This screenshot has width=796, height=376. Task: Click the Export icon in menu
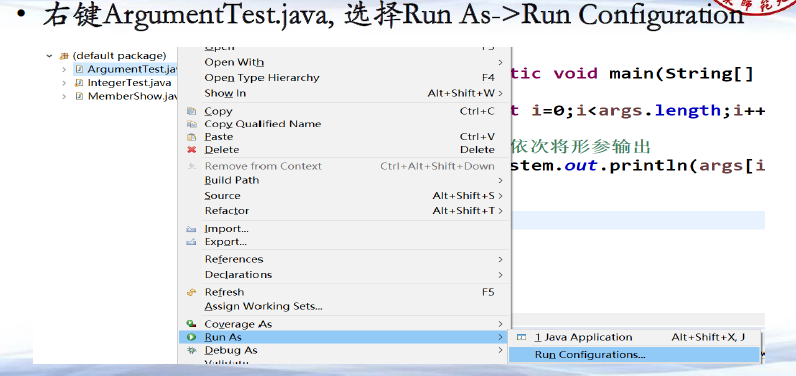(191, 242)
